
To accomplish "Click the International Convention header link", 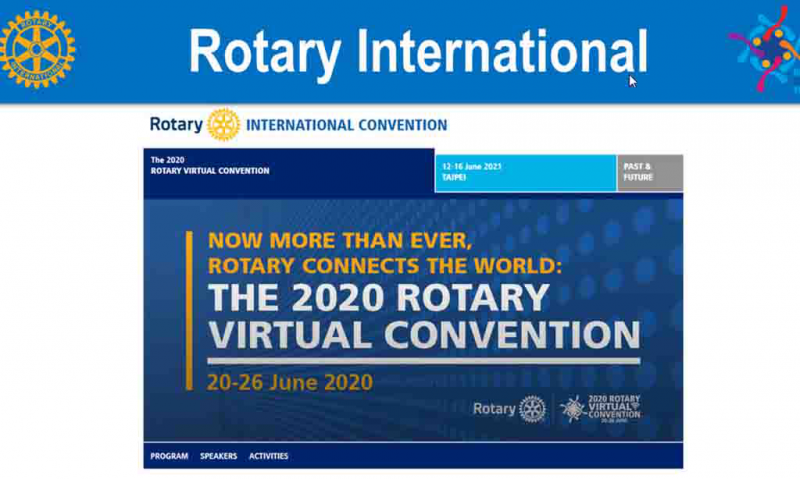I will tap(346, 125).
